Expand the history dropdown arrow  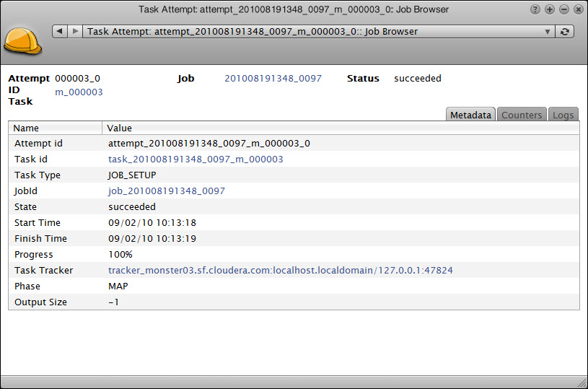pyautogui.click(x=547, y=32)
